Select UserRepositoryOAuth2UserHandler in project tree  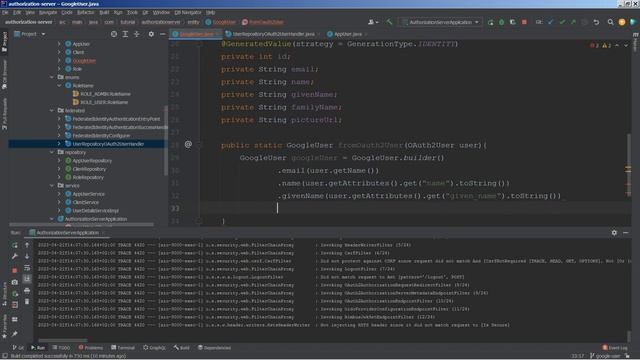108,144
